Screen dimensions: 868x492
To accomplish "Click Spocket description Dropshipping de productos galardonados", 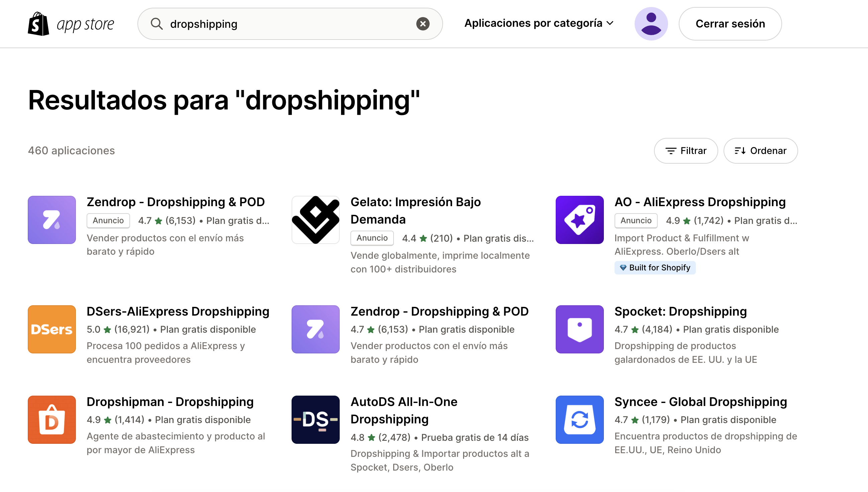I will (686, 352).
